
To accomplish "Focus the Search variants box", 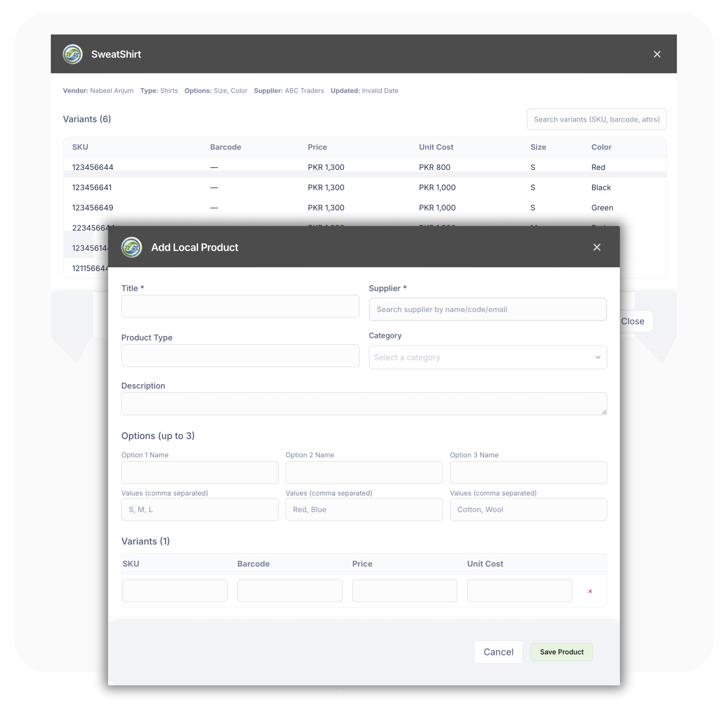I will pyautogui.click(x=596, y=120).
